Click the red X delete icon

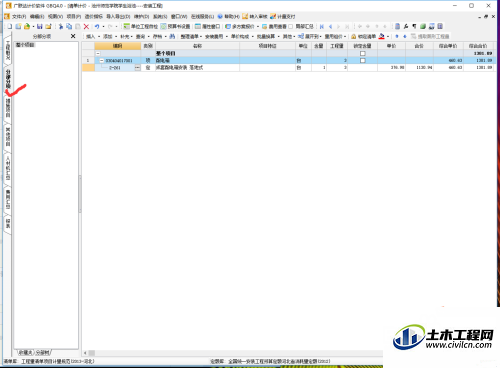click(86, 26)
